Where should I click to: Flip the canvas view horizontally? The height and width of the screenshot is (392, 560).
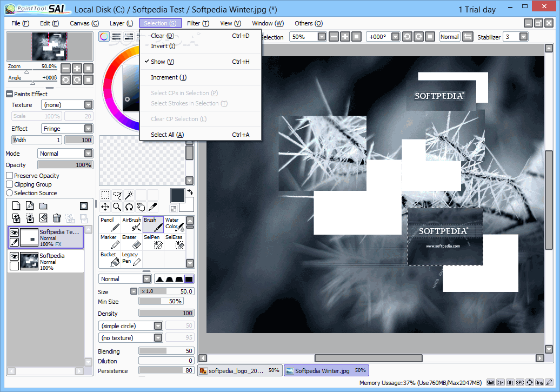[468, 37]
